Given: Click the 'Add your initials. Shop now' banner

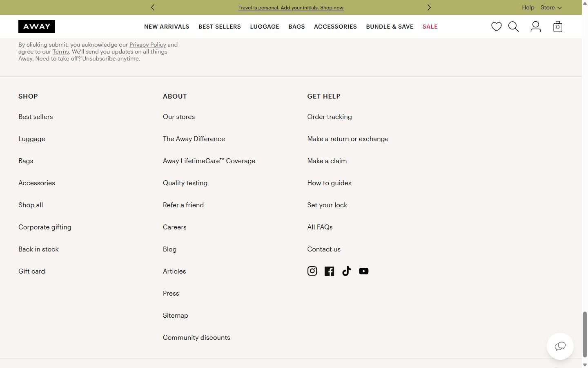Looking at the screenshot, I should (291, 8).
